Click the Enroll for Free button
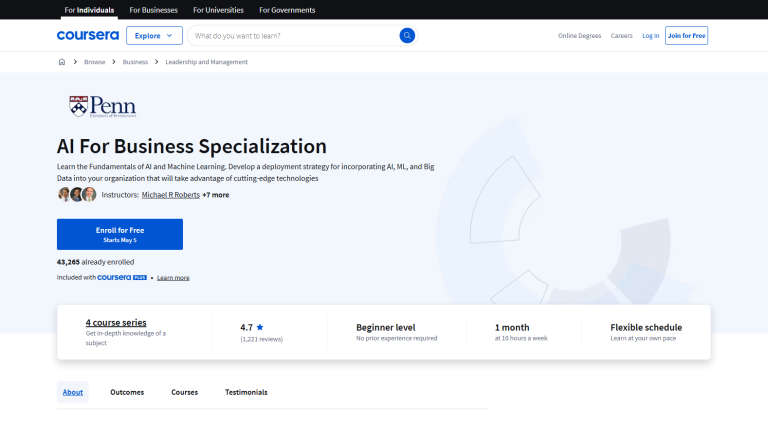 (120, 234)
